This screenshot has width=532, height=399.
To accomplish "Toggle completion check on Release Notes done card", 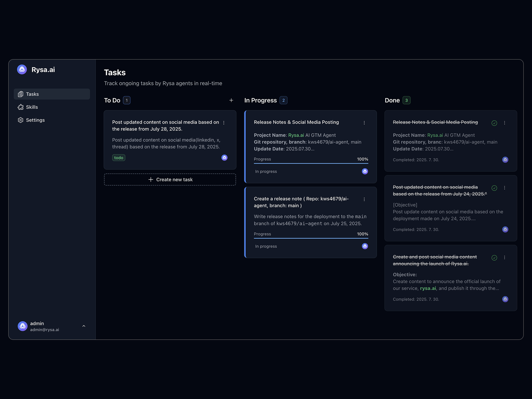I will (x=494, y=123).
